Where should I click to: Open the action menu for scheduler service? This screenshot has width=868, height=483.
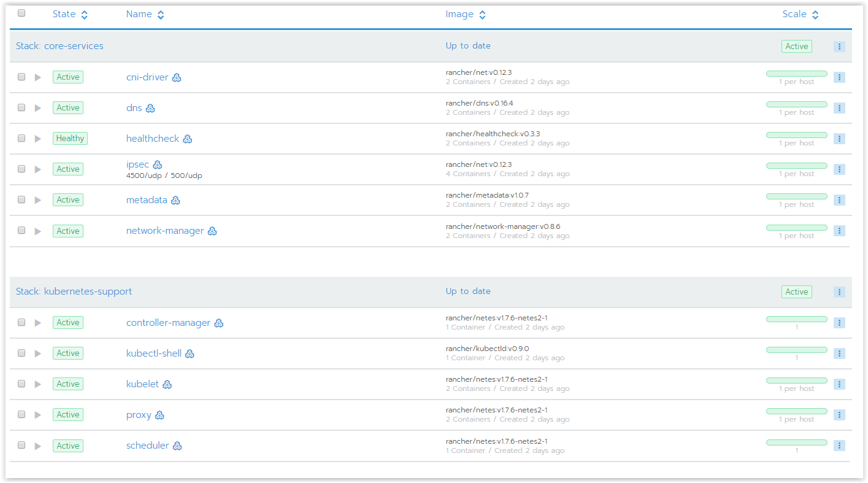pyautogui.click(x=839, y=446)
